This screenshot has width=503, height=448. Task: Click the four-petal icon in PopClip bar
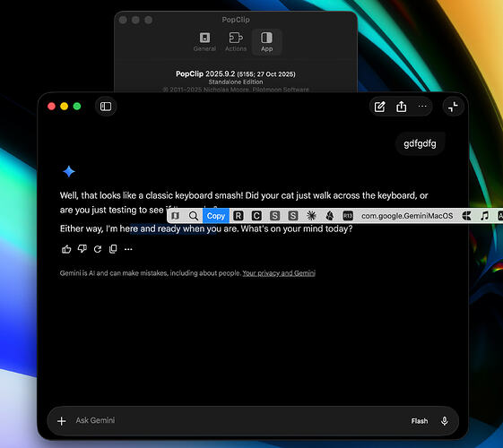tap(466, 216)
